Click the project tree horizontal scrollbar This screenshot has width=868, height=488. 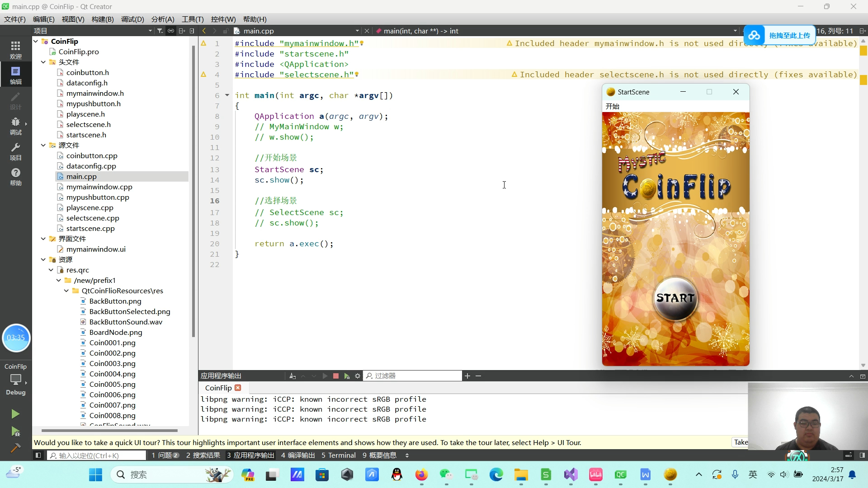(x=109, y=431)
